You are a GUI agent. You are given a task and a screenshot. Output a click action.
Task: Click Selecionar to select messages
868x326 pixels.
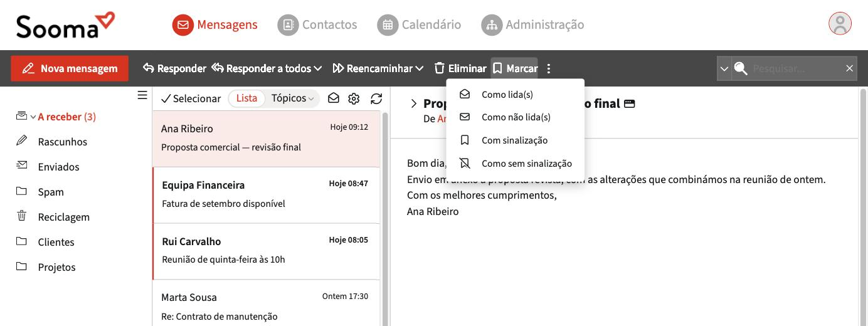point(191,98)
